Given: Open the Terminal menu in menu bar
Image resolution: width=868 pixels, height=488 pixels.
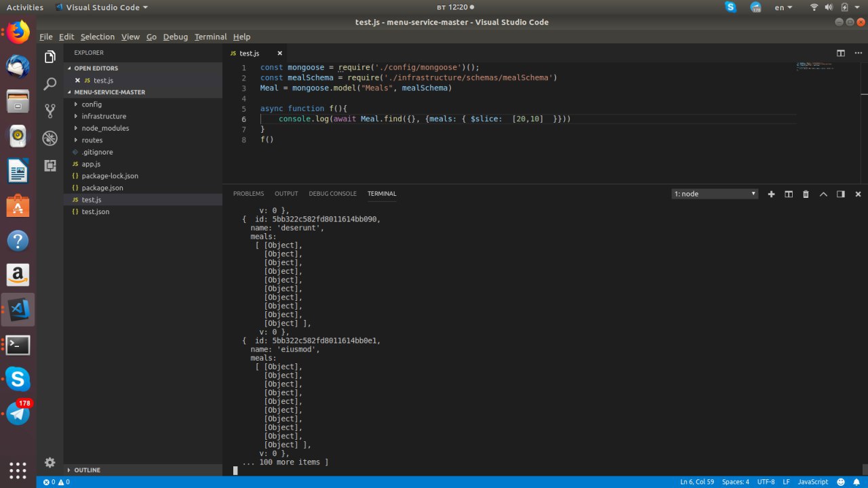Looking at the screenshot, I should [x=210, y=37].
